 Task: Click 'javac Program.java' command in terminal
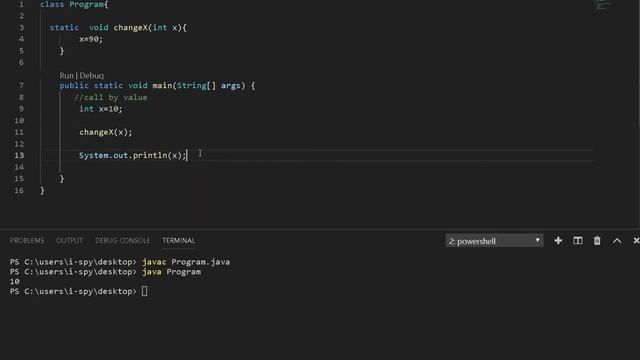[186, 262]
